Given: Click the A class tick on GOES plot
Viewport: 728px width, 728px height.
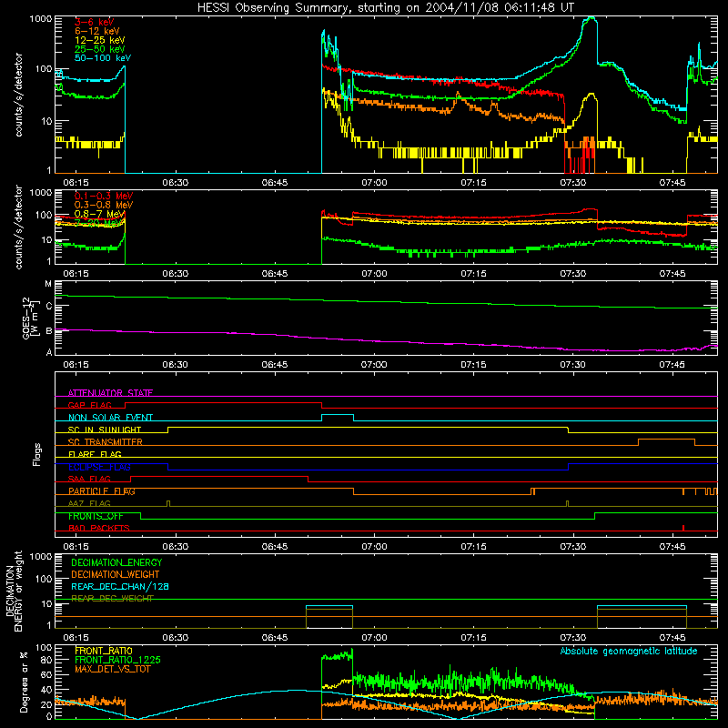Looking at the screenshot, I should click(48, 352).
